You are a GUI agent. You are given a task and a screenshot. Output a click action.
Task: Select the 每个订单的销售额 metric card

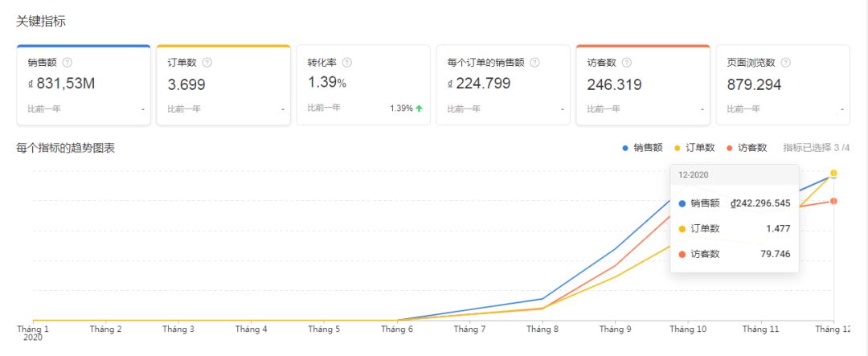(503, 85)
